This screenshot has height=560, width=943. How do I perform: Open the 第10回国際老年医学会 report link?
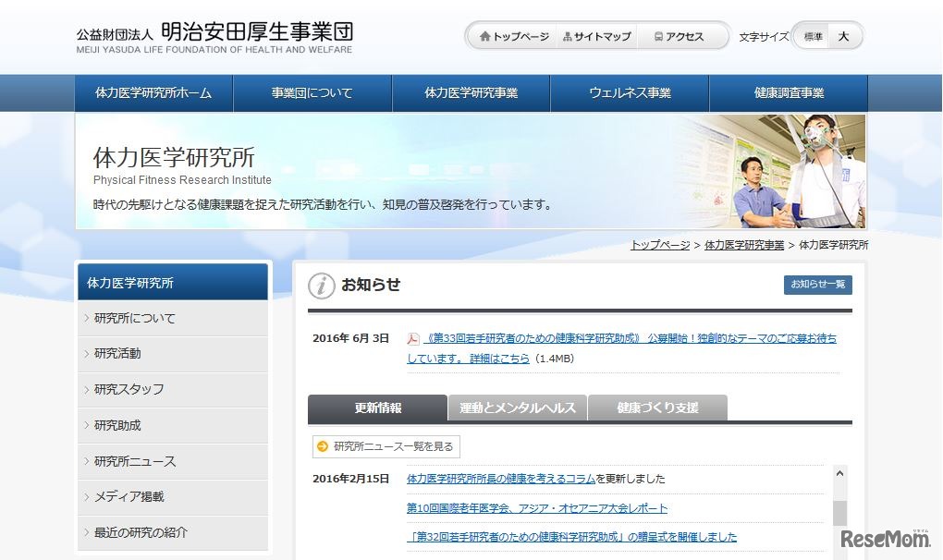tap(536, 507)
